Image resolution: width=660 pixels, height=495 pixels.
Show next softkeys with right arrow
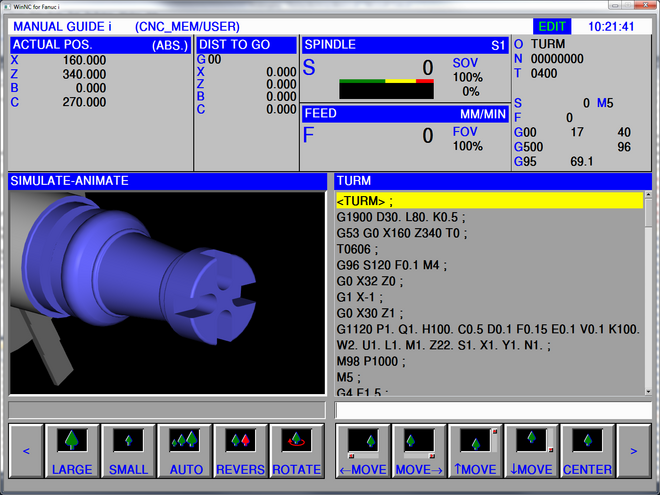point(634,451)
